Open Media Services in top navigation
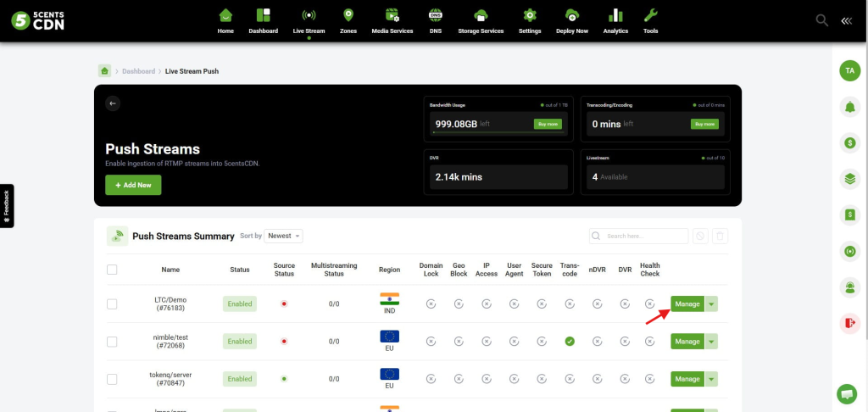The width and height of the screenshot is (868, 412). (392, 21)
